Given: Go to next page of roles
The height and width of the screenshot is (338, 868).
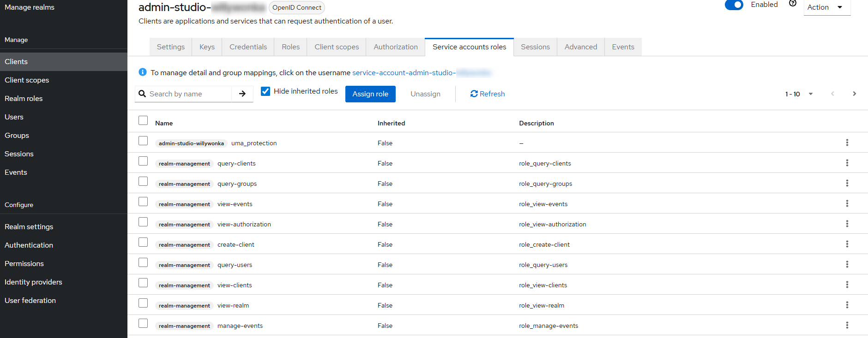Looking at the screenshot, I should click(854, 94).
